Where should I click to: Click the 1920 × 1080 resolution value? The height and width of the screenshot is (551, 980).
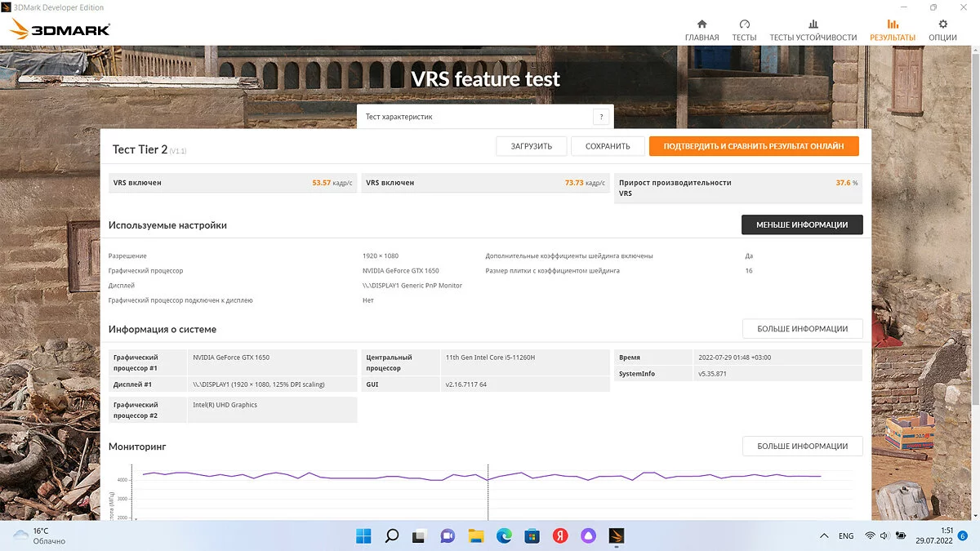pos(381,256)
